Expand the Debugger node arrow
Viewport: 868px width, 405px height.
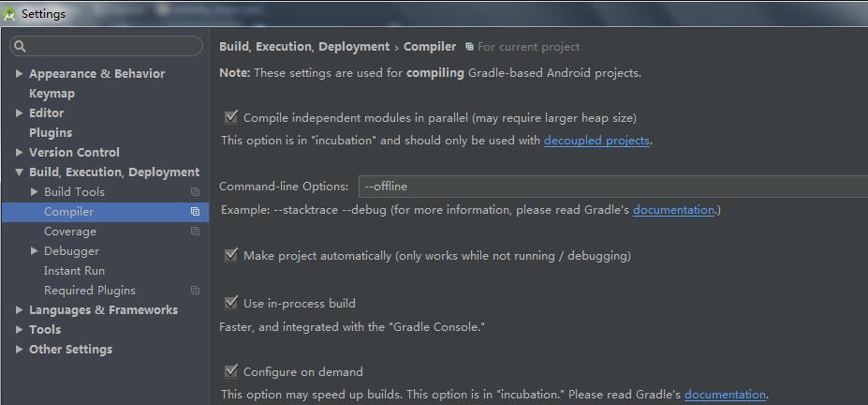point(35,251)
